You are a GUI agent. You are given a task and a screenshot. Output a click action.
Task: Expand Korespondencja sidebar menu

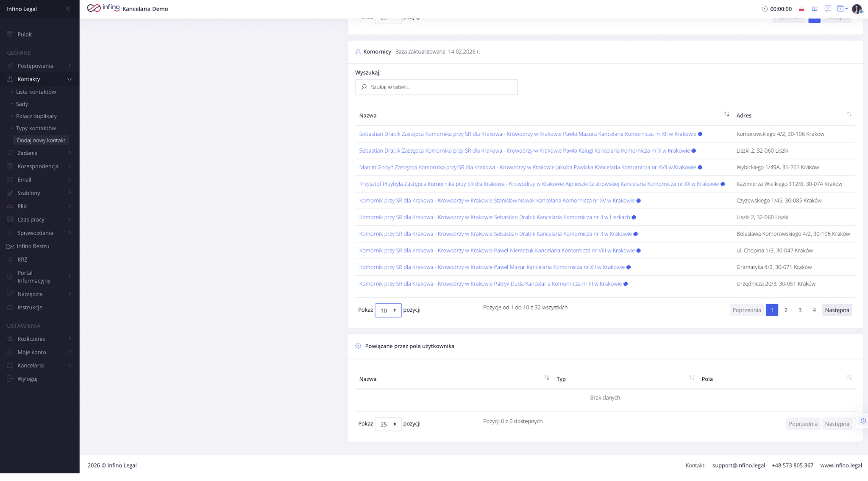[x=39, y=166]
